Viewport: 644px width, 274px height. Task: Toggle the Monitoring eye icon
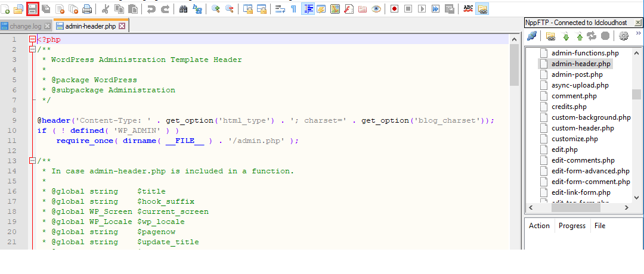click(x=376, y=8)
